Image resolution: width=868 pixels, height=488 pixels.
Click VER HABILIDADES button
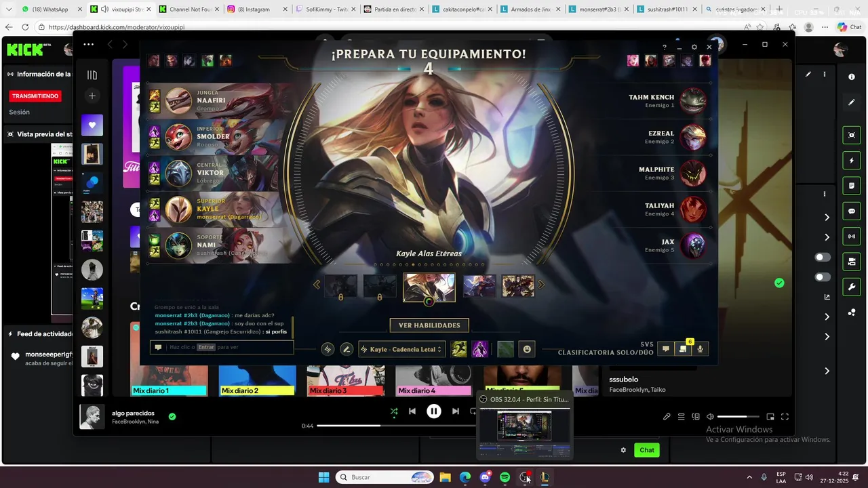pyautogui.click(x=429, y=325)
